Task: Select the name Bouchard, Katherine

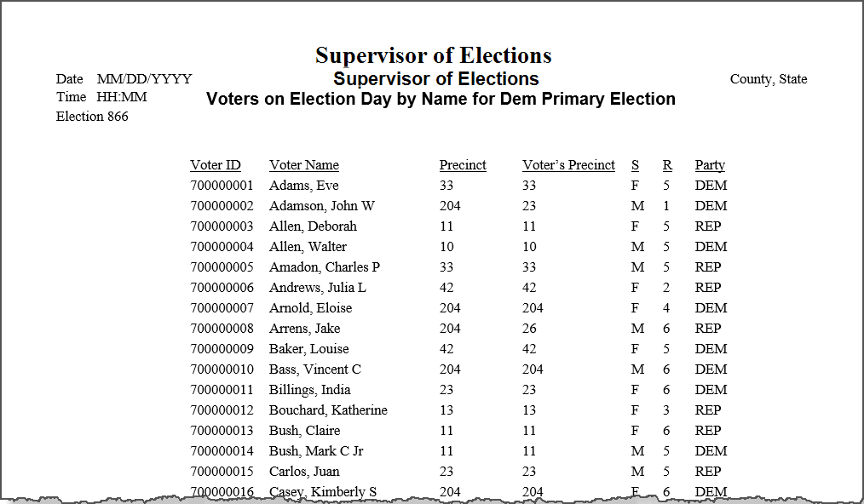Action: coord(328,410)
